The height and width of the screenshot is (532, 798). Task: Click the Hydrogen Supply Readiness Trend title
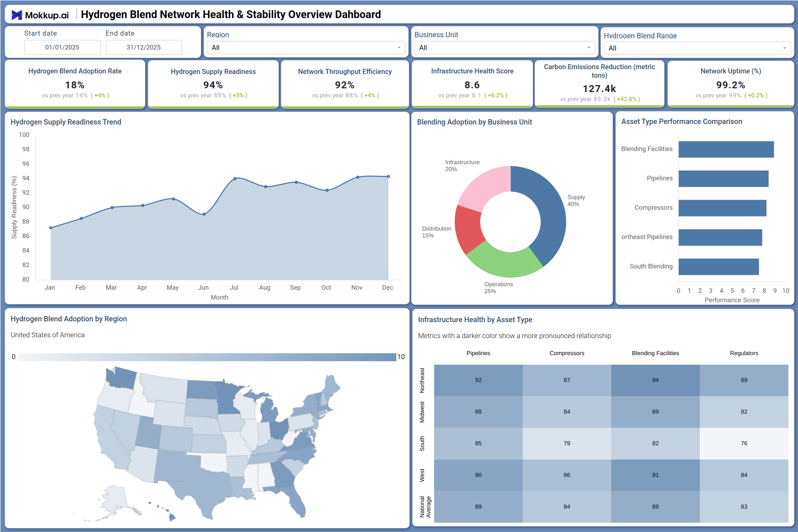tap(66, 122)
